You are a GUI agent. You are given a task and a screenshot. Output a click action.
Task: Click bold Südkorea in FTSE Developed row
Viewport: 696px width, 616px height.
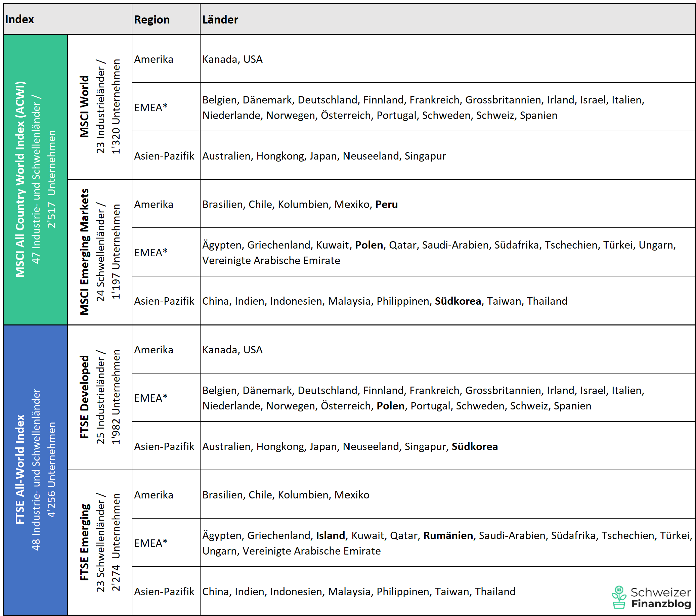(x=474, y=446)
